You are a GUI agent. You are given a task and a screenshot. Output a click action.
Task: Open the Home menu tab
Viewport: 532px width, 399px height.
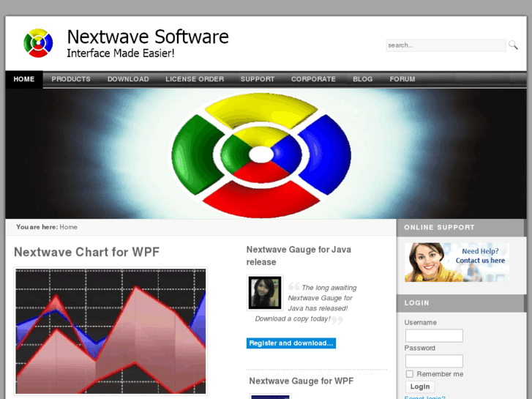[x=23, y=79]
